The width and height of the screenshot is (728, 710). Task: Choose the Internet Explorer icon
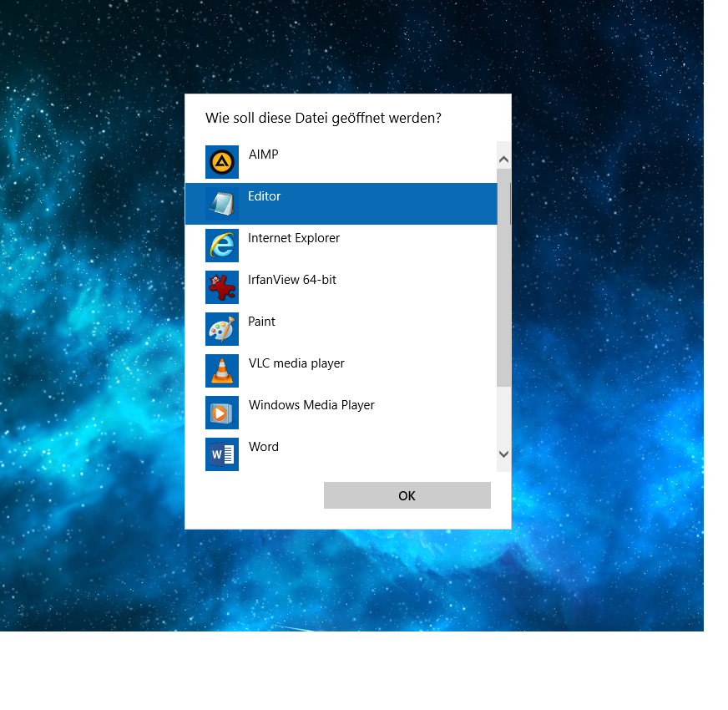[222, 246]
